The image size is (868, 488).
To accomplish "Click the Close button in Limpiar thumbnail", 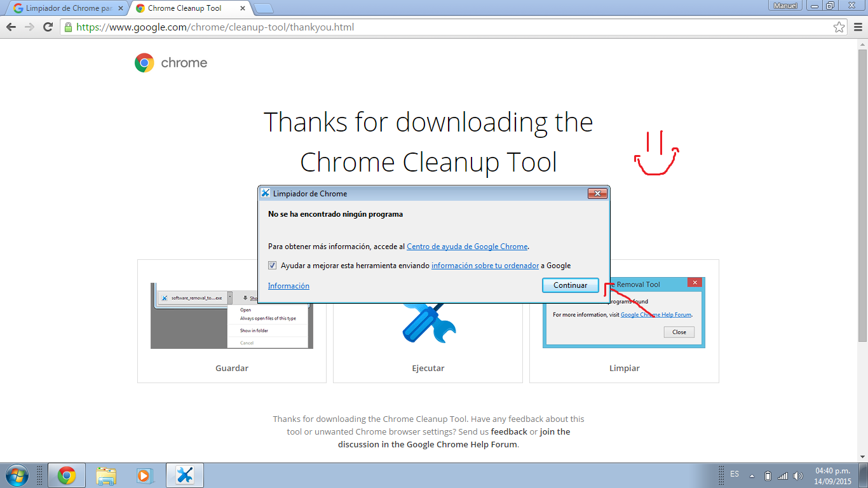I will [679, 332].
